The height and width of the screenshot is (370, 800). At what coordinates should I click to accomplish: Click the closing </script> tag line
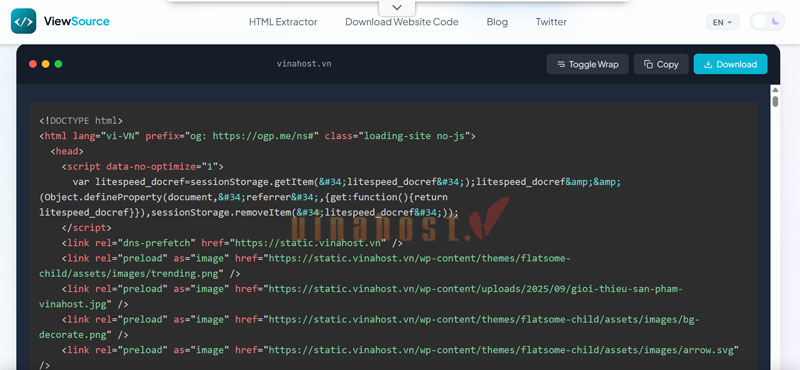pos(86,228)
